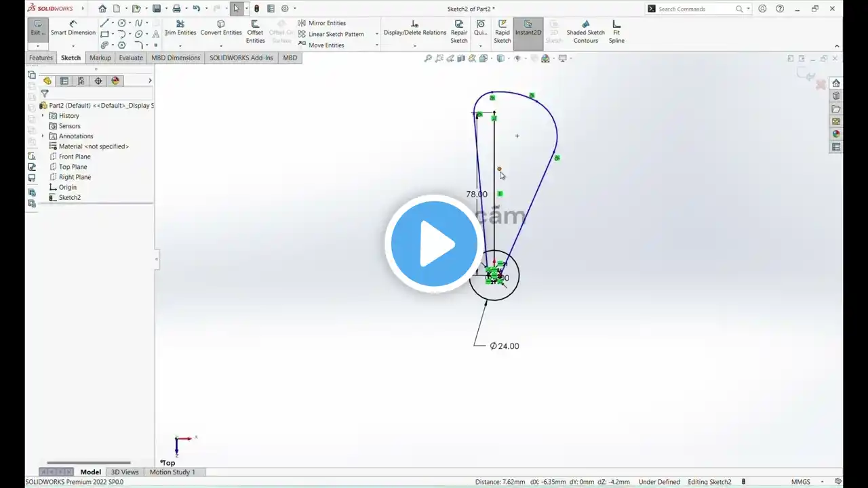868x488 pixels.
Task: Click the Open document icon
Action: (x=136, y=9)
